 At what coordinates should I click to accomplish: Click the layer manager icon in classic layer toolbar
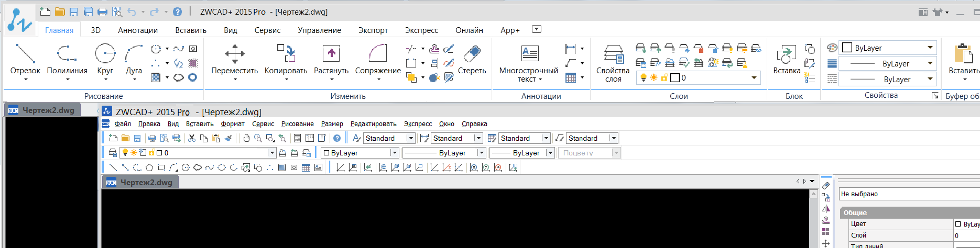click(113, 153)
